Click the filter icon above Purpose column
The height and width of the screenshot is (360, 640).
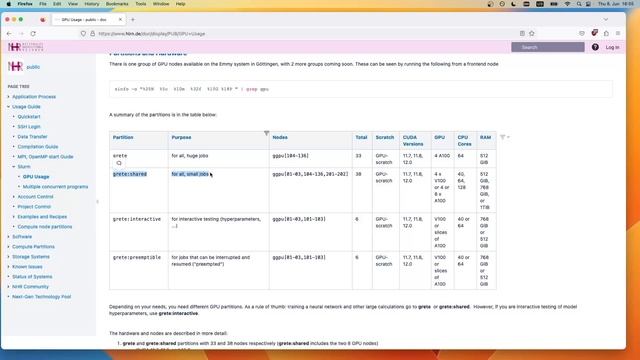[266, 133]
